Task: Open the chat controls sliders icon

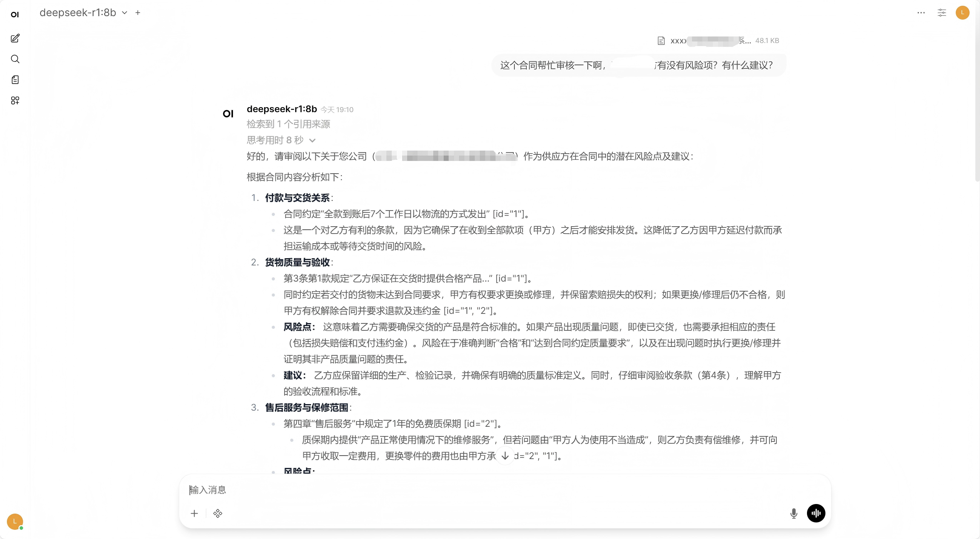Action: pyautogui.click(x=942, y=13)
